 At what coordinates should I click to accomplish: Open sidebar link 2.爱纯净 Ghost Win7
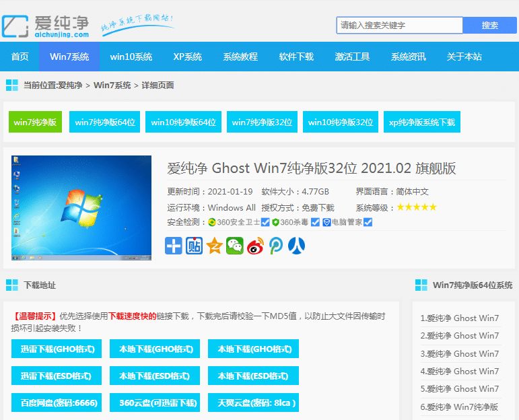coord(459,336)
